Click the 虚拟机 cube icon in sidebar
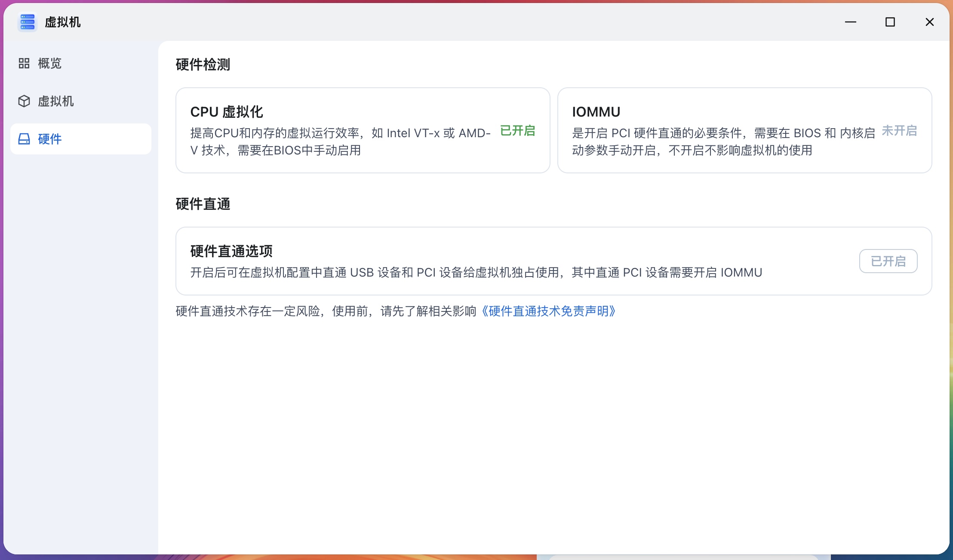953x560 pixels. click(x=24, y=101)
